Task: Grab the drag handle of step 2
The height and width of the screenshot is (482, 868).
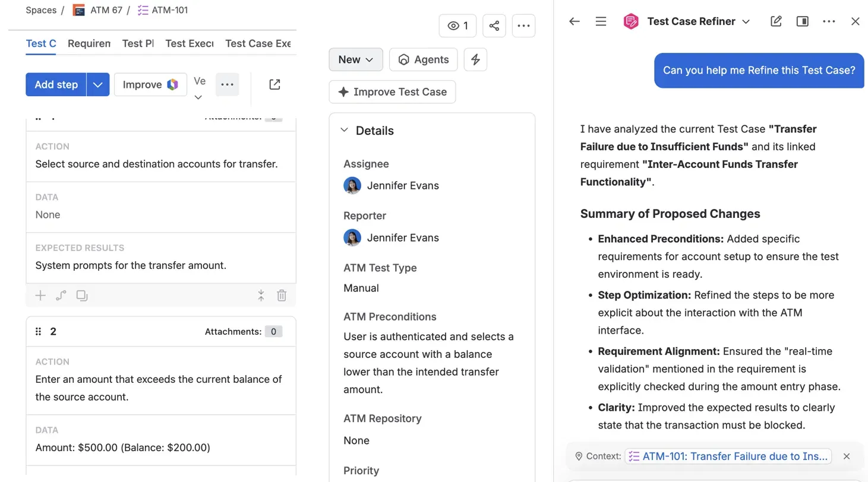Action: [x=39, y=331]
